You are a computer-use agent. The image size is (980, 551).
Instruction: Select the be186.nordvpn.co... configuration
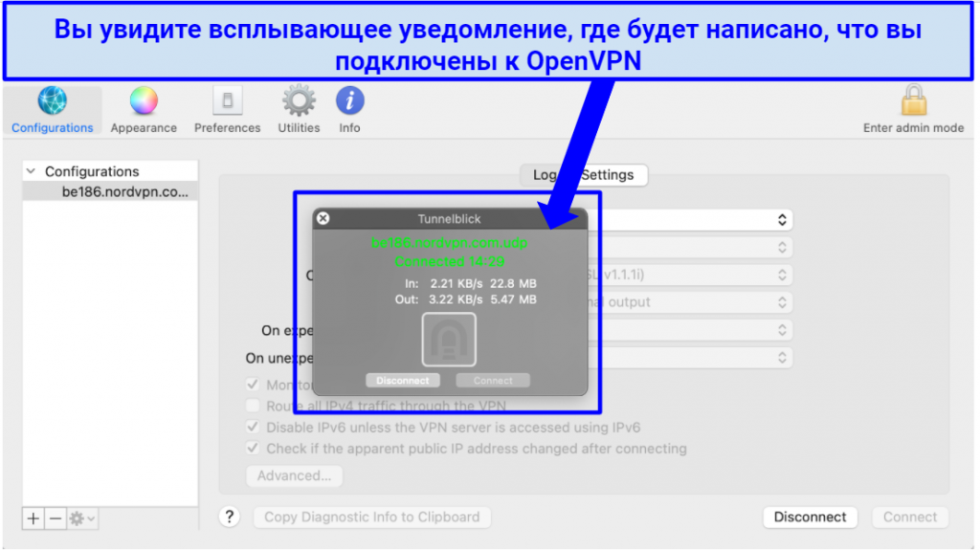pos(110,191)
